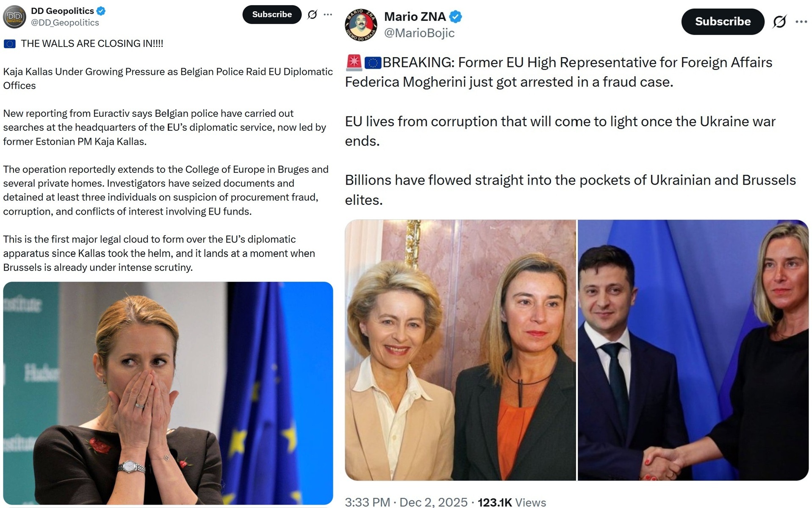
Task: Open more options on DD Geopolitics post
Action: pyautogui.click(x=328, y=15)
